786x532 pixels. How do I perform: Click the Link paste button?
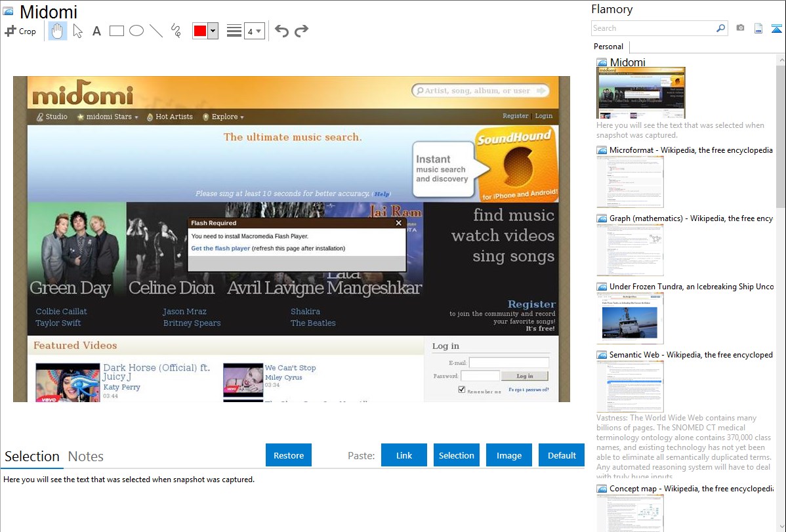(x=404, y=455)
